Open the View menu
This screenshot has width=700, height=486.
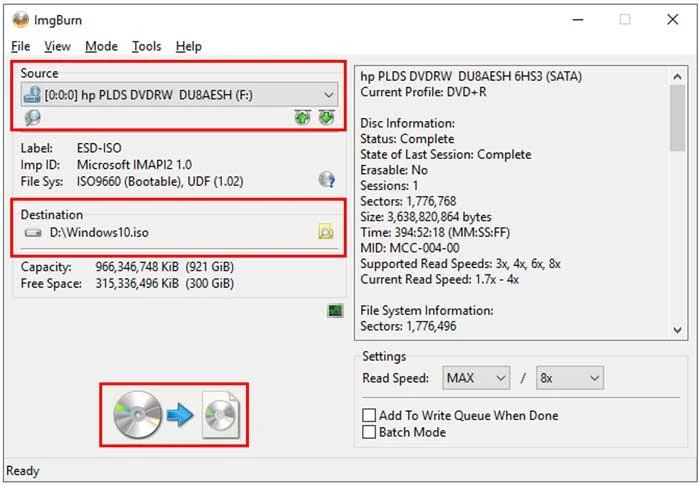click(x=57, y=46)
